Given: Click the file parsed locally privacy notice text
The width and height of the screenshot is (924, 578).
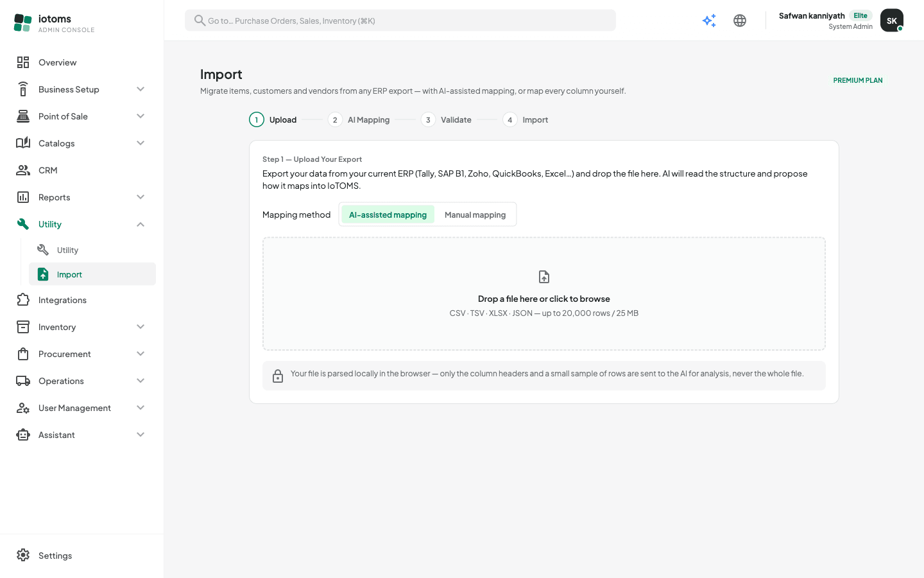Looking at the screenshot, I should (x=547, y=374).
